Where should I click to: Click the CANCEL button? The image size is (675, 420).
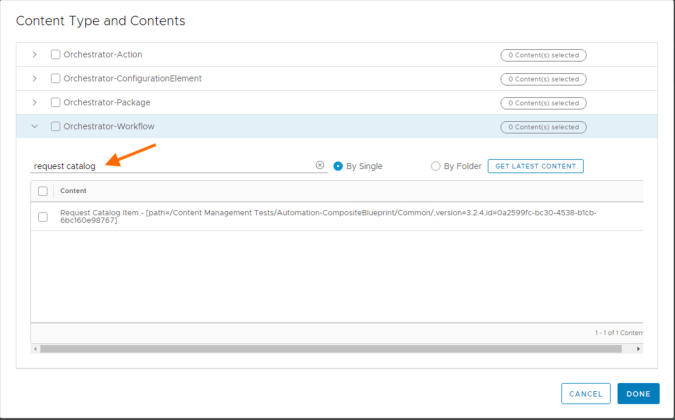click(x=585, y=394)
